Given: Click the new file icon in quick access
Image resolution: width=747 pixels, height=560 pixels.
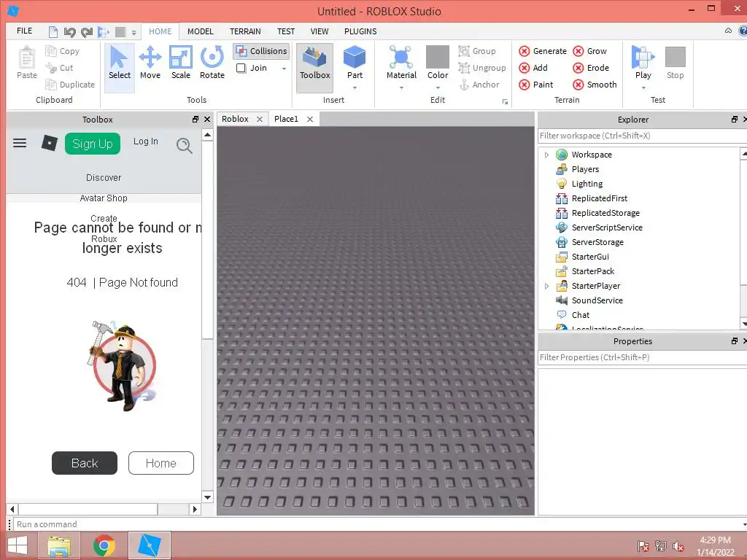Looking at the screenshot, I should 53,32.
